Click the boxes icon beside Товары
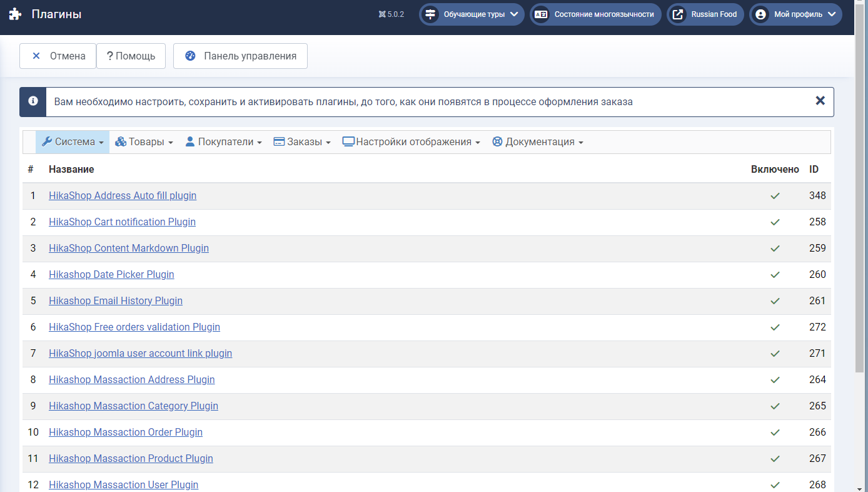 point(121,141)
